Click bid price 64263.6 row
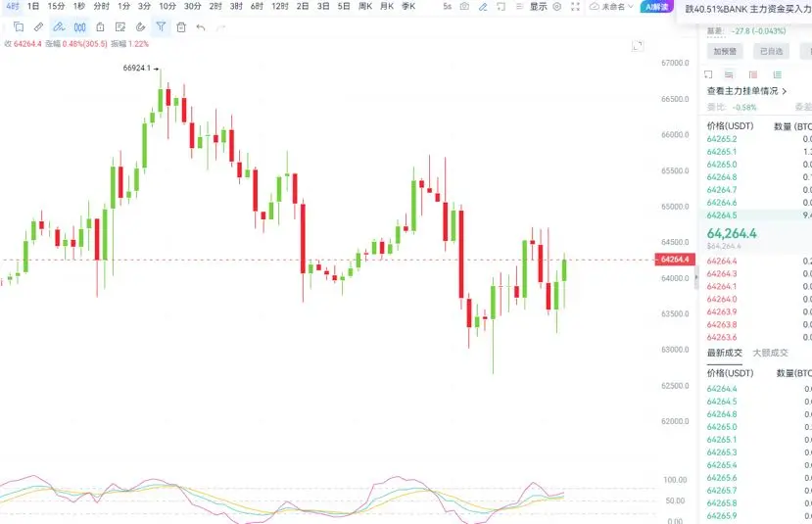The height and width of the screenshot is (524, 812). [756, 337]
